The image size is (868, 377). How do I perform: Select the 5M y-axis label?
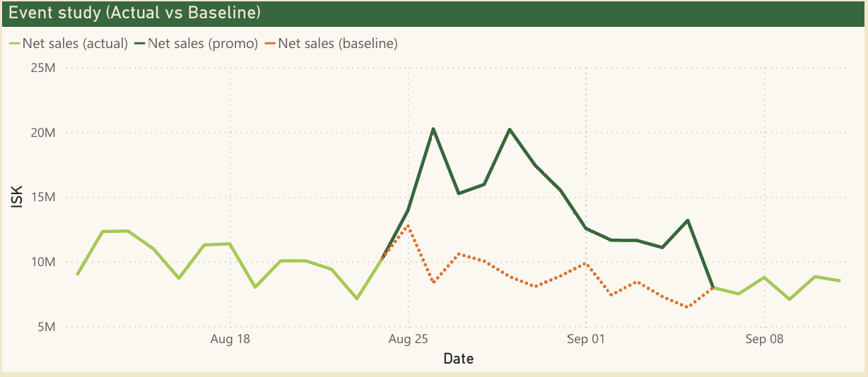[x=47, y=327]
